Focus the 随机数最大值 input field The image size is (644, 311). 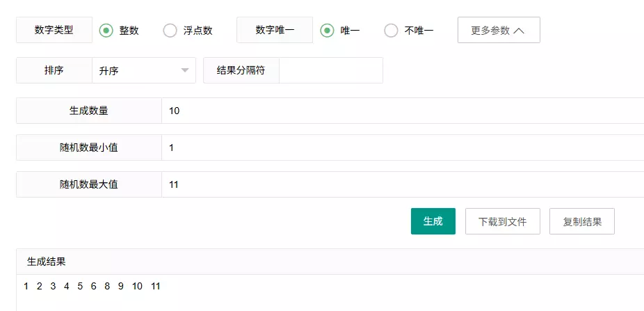402,184
